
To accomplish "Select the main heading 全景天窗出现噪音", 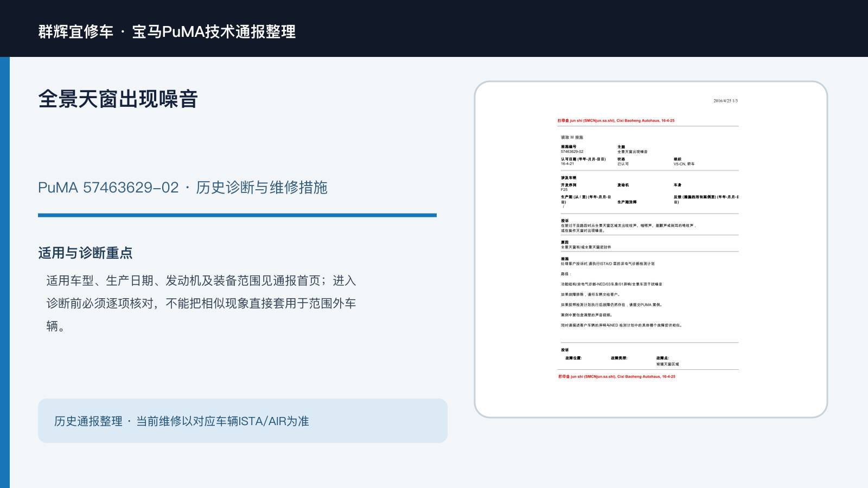I will pos(118,99).
